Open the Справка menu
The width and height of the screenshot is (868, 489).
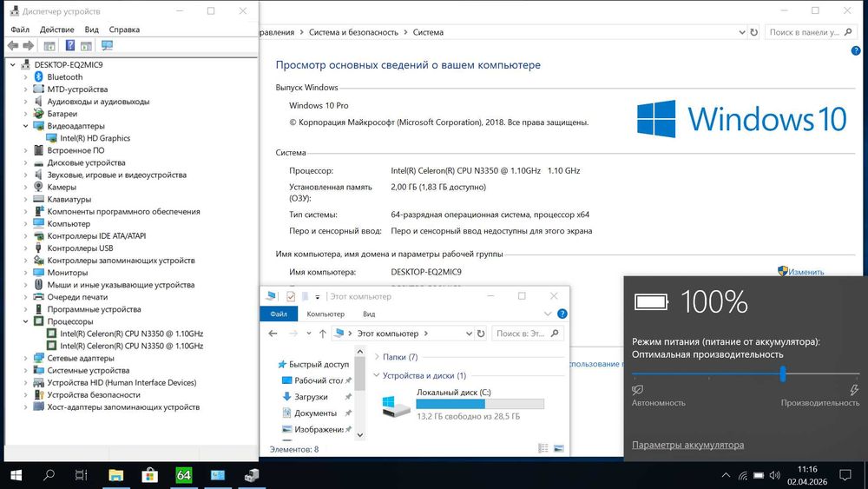coord(124,30)
